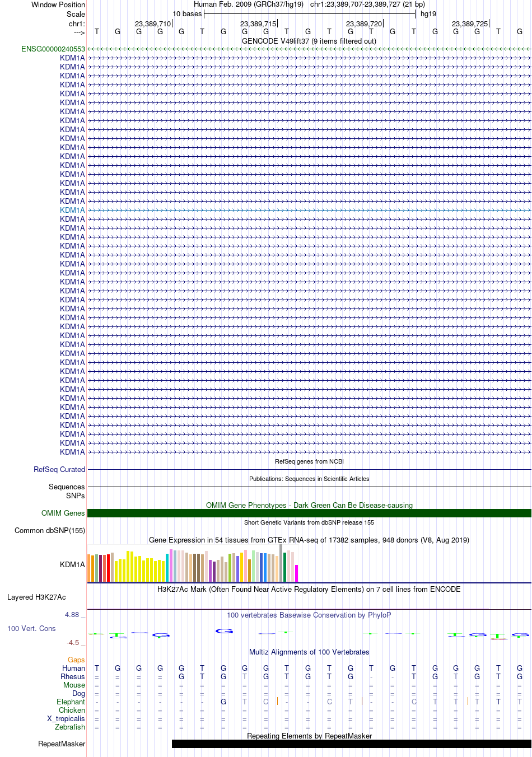Click the GTEx Gene Expression track title
Screen dimensions: 532x757
(x=309, y=540)
